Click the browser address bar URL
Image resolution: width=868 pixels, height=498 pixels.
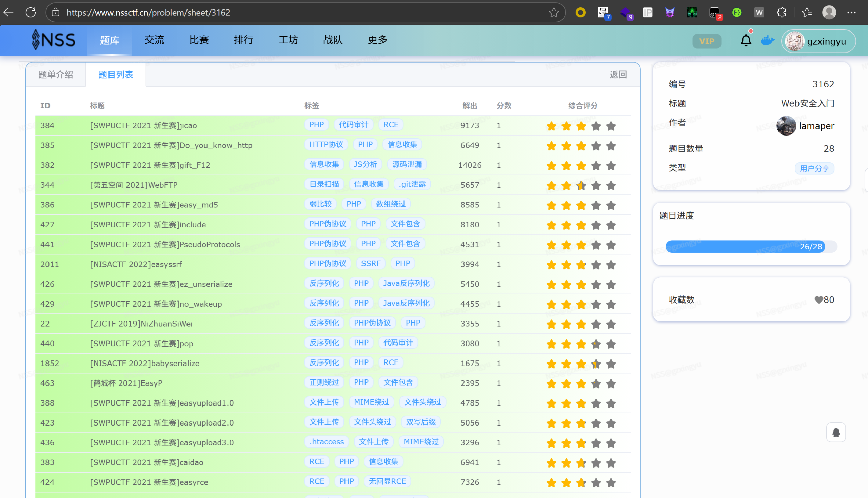tap(148, 13)
